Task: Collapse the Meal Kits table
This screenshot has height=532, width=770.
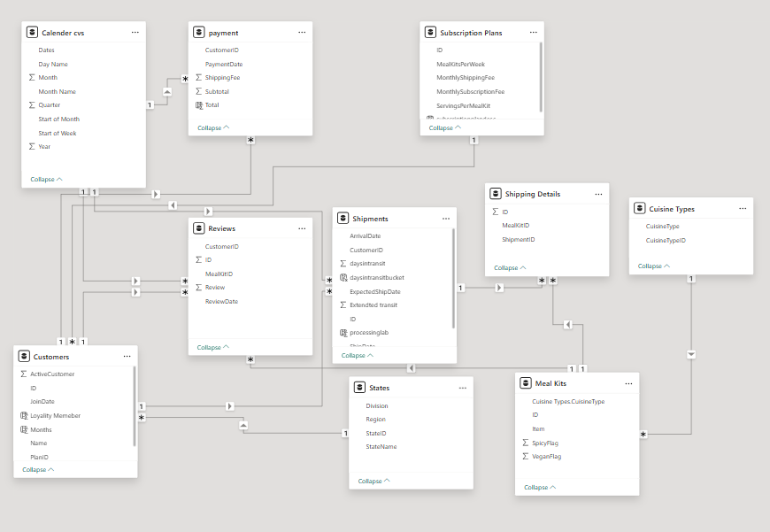Action: 540,487
